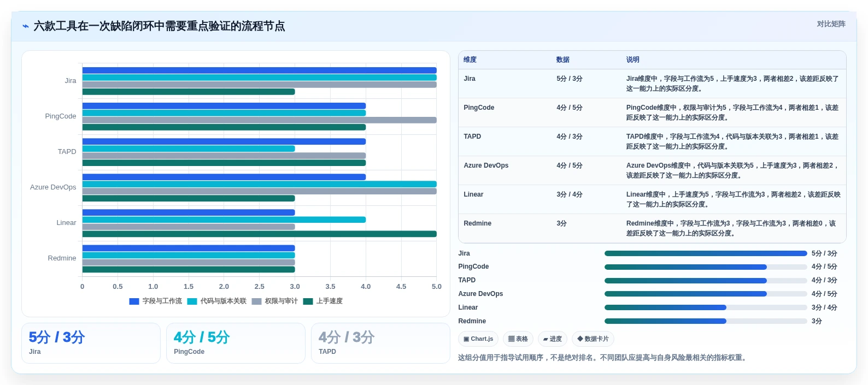Click Jira's 字段与工作流 chart bar
The height and width of the screenshot is (385, 868).
click(x=259, y=70)
